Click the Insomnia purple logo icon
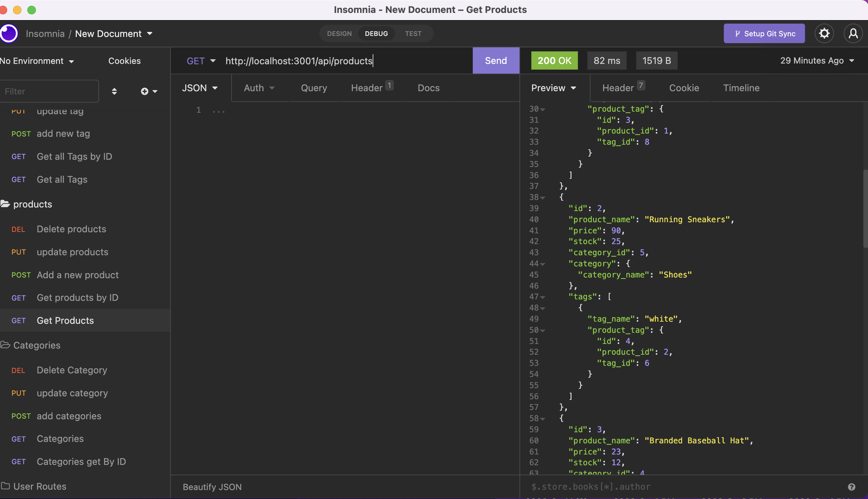The image size is (868, 499). (8, 33)
